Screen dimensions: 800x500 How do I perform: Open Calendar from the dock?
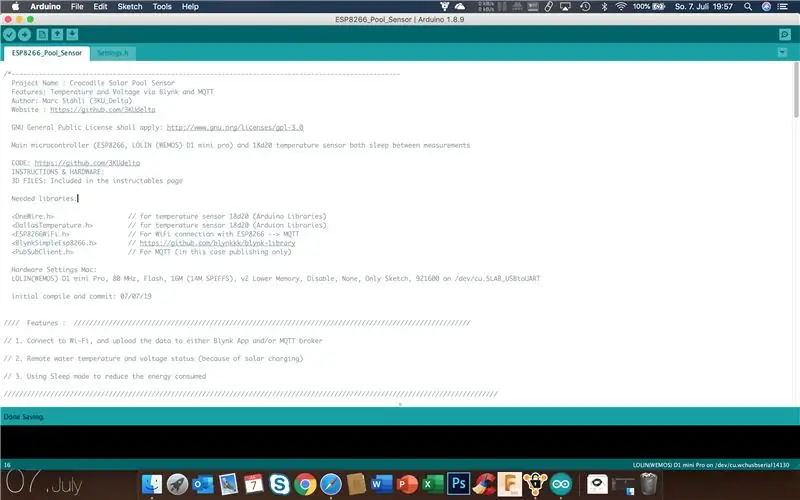pyautogui.click(x=254, y=484)
